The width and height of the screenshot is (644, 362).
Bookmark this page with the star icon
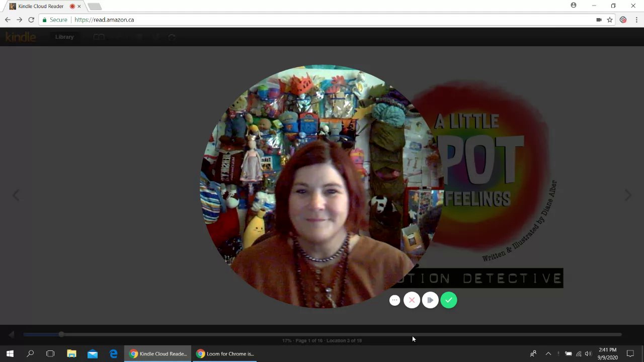[x=610, y=20]
